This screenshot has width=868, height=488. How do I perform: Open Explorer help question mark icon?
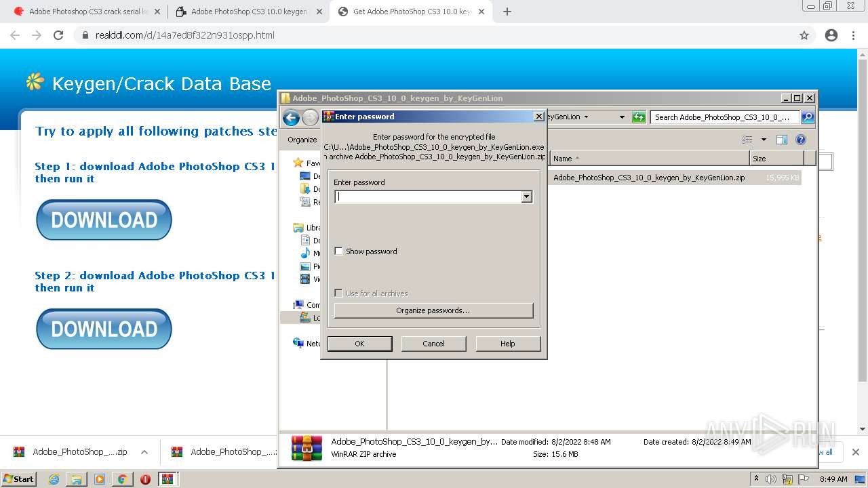pos(801,140)
